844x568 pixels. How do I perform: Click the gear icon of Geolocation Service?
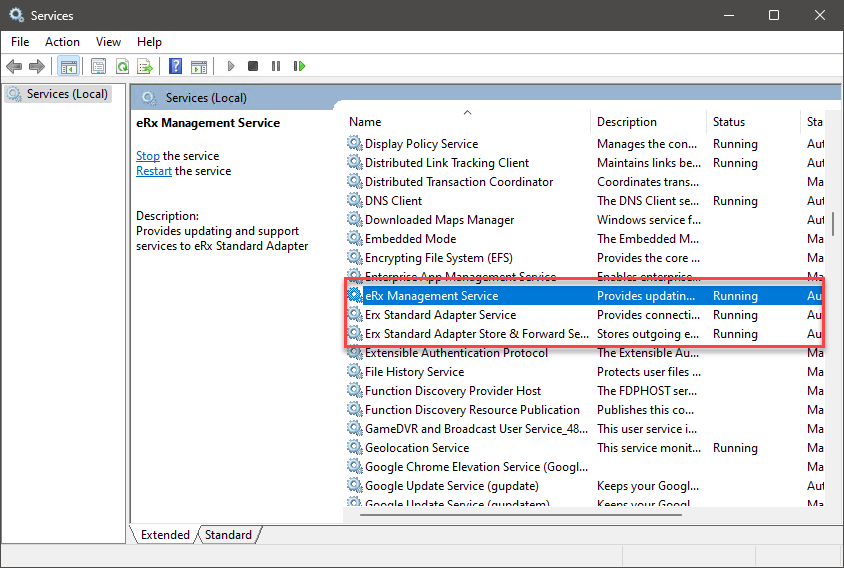tap(354, 447)
